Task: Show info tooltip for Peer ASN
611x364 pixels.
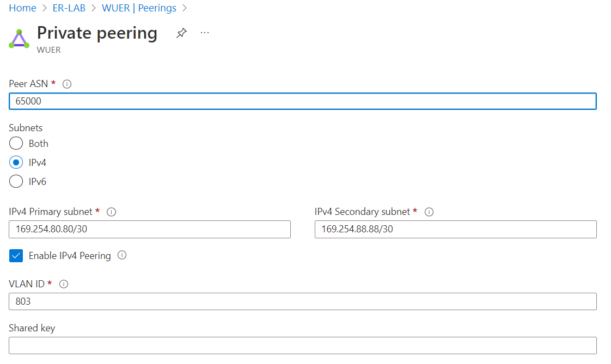Action: click(67, 84)
